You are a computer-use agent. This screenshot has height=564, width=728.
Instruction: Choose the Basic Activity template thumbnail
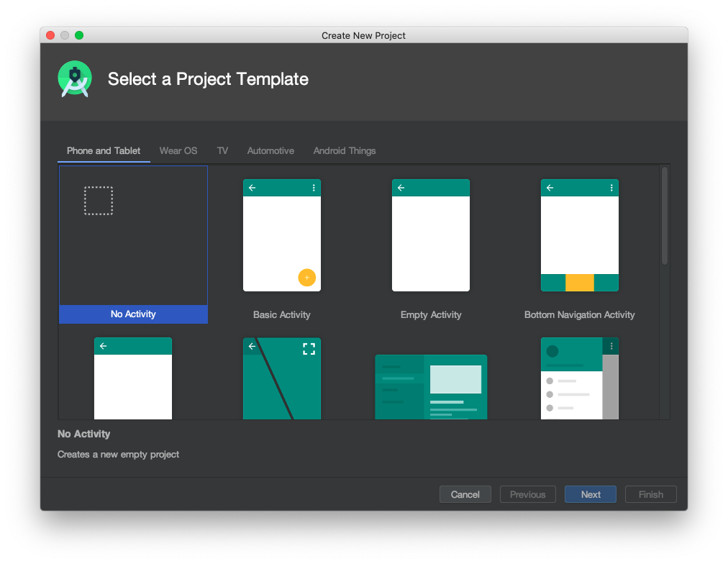(282, 235)
